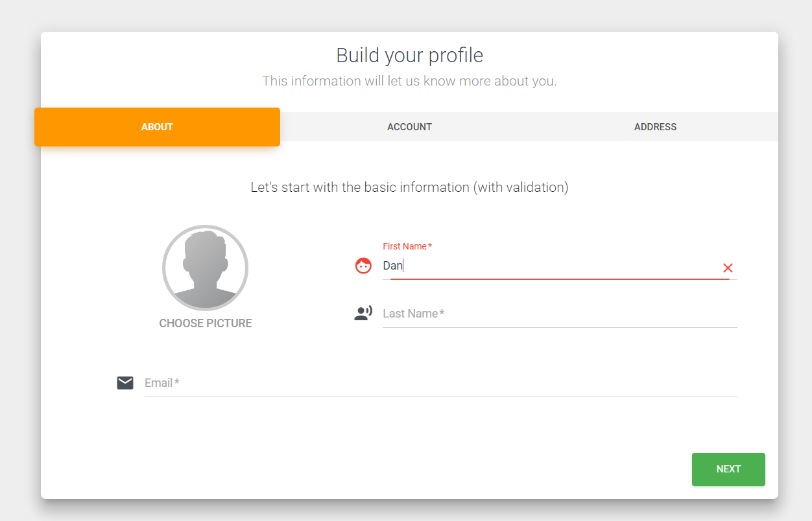Viewport: 812px width, 521px height.
Task: Click the red face icon beside First Name
Action: point(363,266)
